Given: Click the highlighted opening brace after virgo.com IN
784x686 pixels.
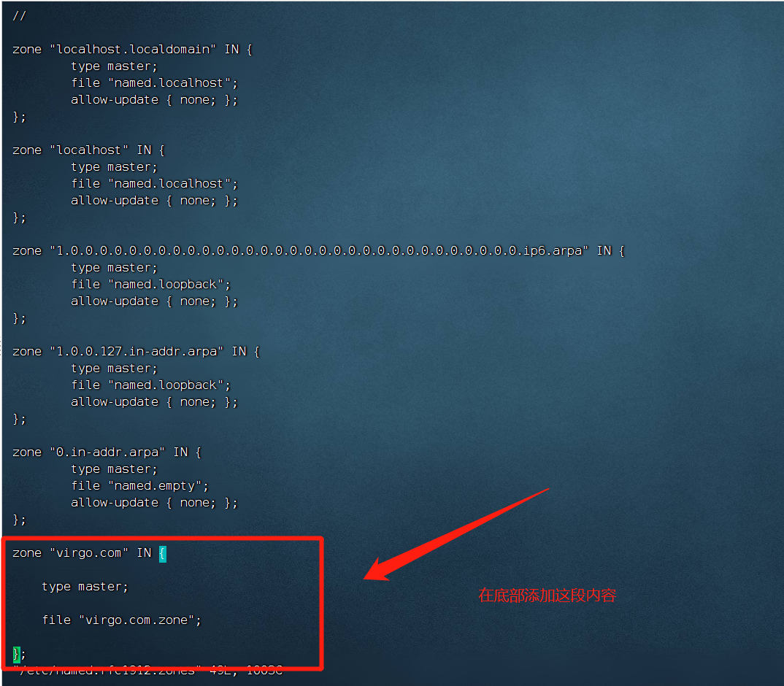Looking at the screenshot, I should 163,553.
